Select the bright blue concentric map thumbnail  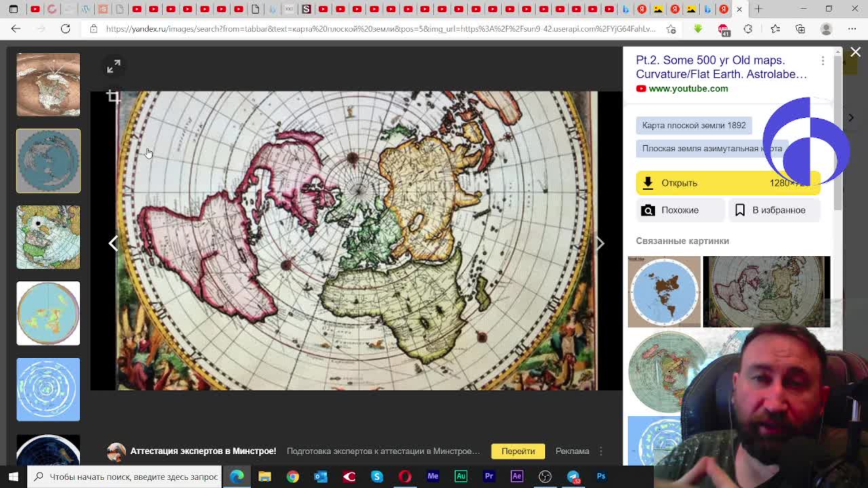(x=48, y=389)
